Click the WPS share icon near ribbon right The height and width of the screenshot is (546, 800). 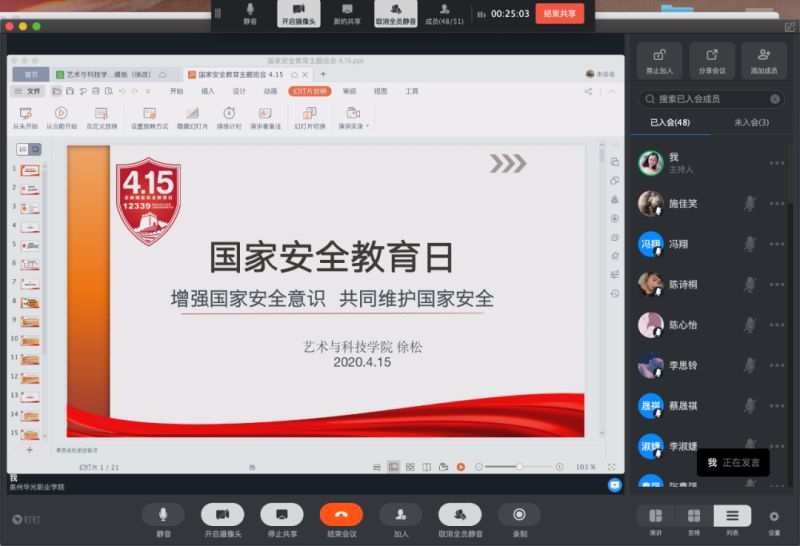point(588,91)
